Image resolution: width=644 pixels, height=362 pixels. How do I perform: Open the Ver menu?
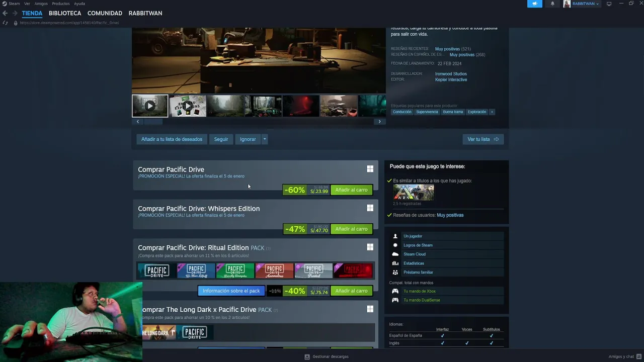[x=27, y=4]
